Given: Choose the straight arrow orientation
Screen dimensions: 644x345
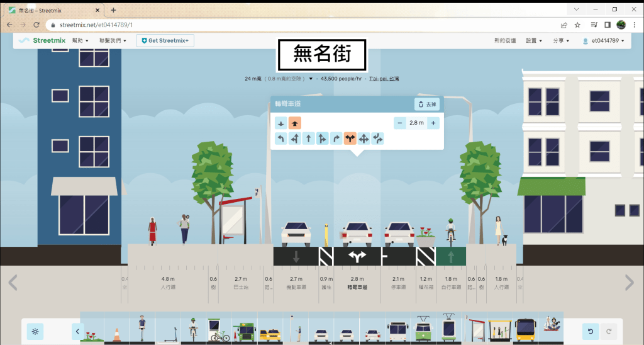Looking at the screenshot, I should pos(308,139).
